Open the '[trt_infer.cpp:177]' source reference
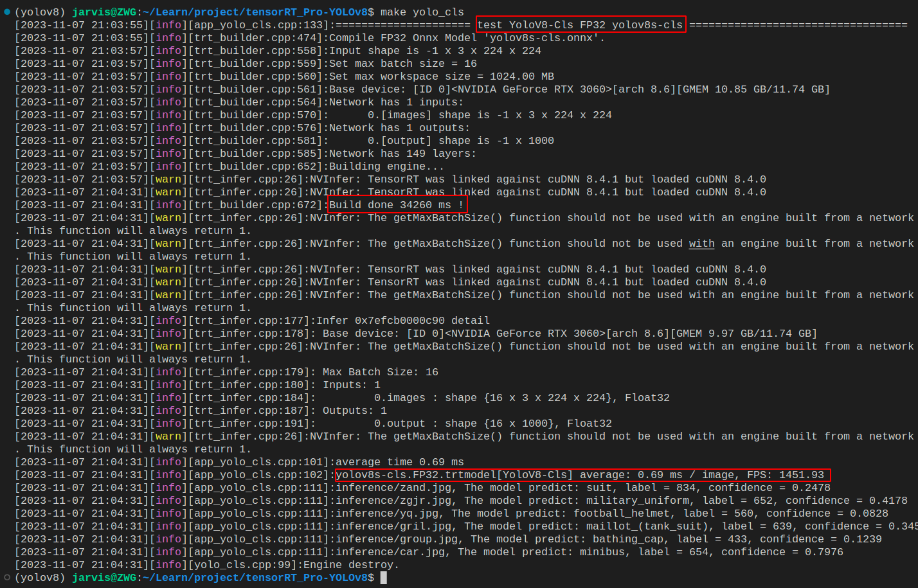 249,321
